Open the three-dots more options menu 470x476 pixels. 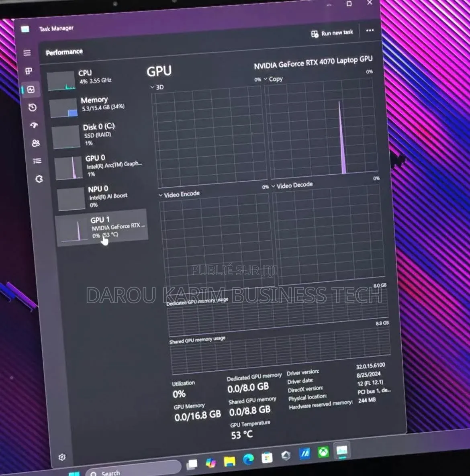(x=370, y=31)
